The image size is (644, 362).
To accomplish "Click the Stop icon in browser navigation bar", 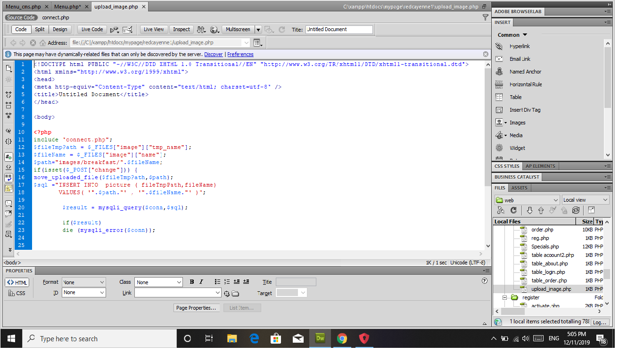I will point(33,42).
